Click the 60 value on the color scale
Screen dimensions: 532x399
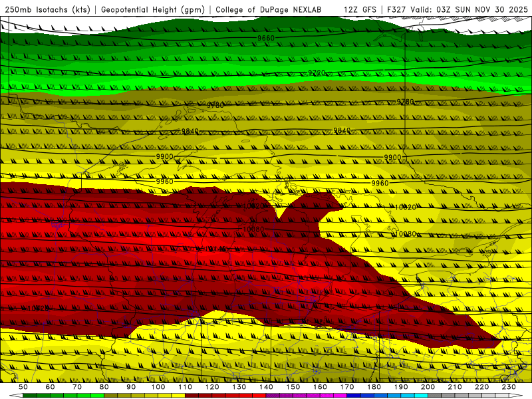point(51,387)
